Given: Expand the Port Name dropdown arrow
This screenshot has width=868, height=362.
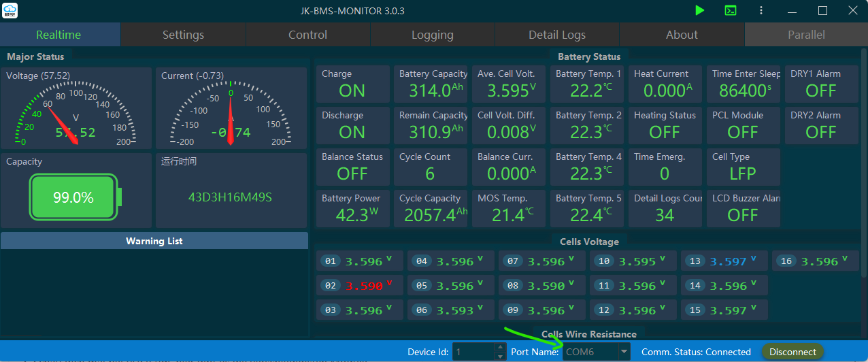Looking at the screenshot, I should [x=624, y=352].
